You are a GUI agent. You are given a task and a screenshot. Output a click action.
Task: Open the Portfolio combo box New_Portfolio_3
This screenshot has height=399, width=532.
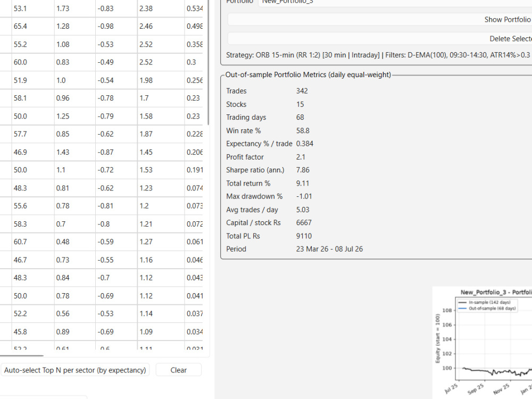395,2
